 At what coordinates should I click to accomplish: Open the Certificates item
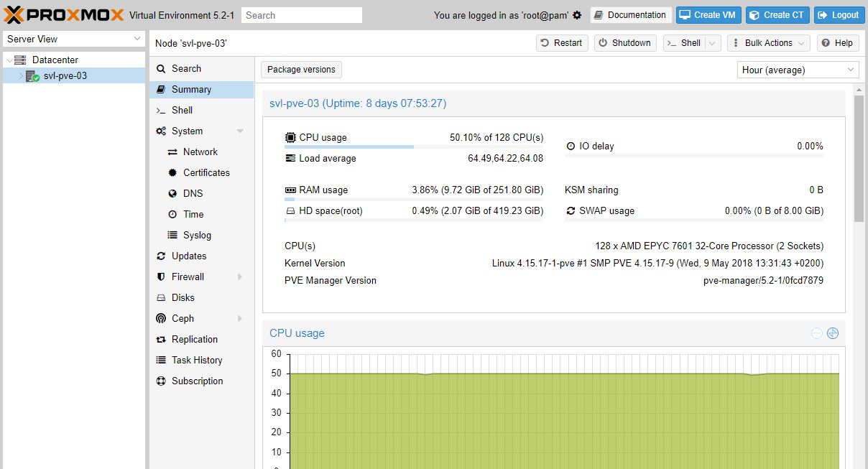coord(201,173)
